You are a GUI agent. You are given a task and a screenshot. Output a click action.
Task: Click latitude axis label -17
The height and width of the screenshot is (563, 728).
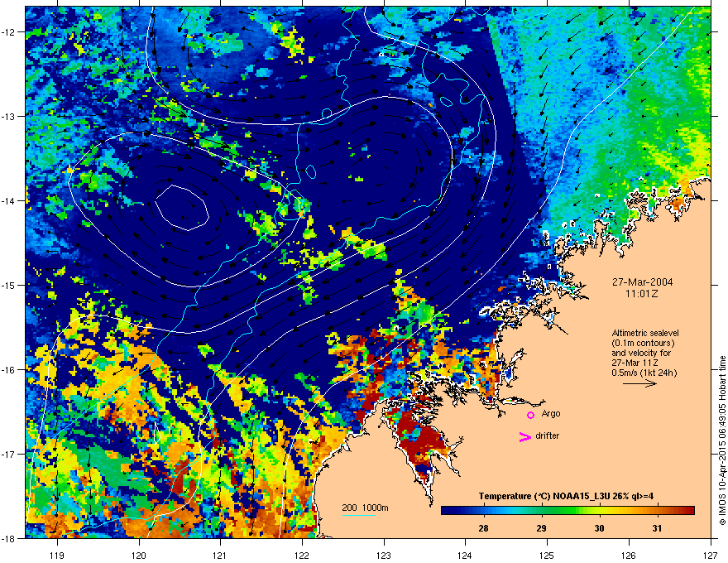(x=9, y=454)
